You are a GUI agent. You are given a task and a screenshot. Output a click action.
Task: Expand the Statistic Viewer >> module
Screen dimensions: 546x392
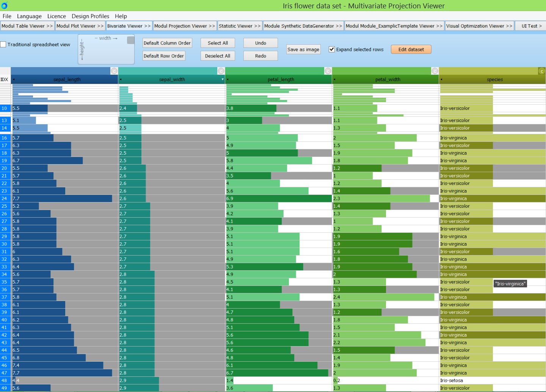pyautogui.click(x=239, y=26)
